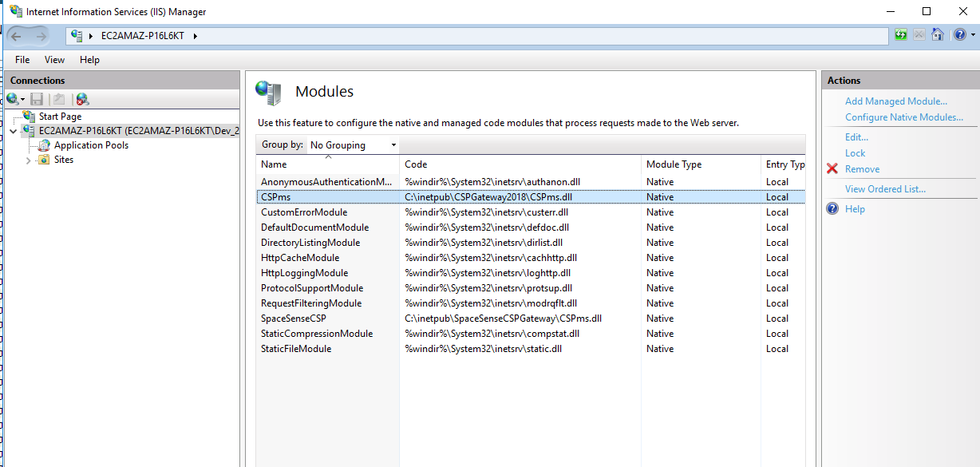Select the HttpLoggingModule row
Viewport: 980px width, 467px height.
[x=531, y=273]
